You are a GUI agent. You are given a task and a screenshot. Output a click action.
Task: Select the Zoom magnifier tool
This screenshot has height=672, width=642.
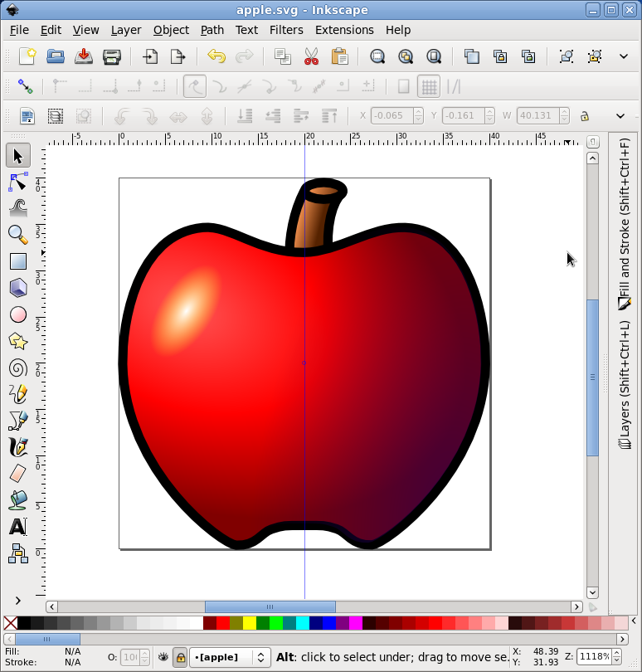click(x=17, y=235)
